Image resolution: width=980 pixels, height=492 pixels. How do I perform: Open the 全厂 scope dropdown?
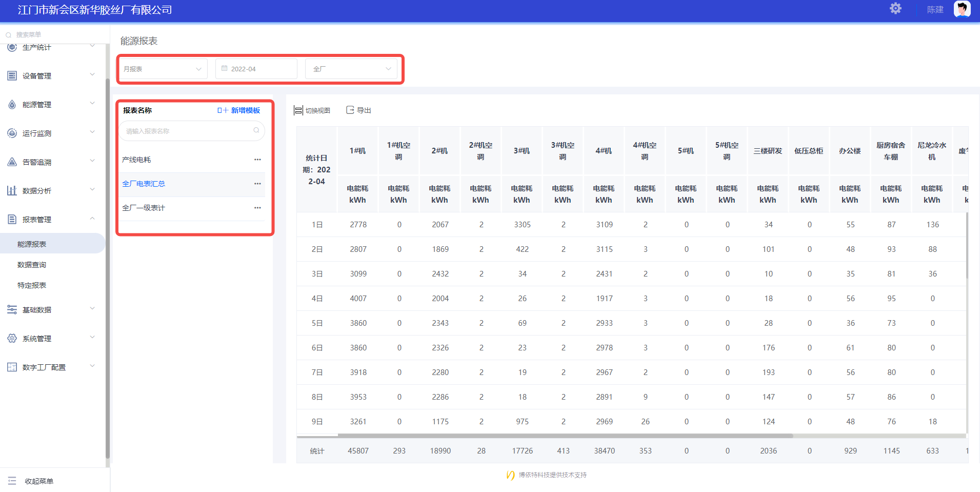[351, 69]
